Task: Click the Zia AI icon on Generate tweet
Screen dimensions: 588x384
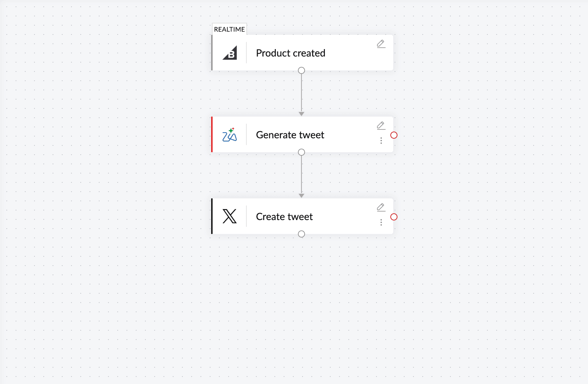Action: [x=230, y=135]
